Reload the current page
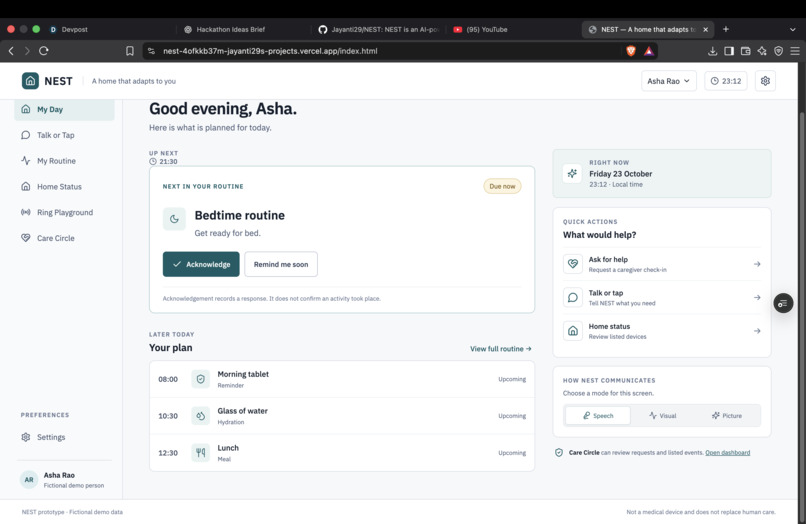Viewport: 806px width, 524px height. coord(44,51)
